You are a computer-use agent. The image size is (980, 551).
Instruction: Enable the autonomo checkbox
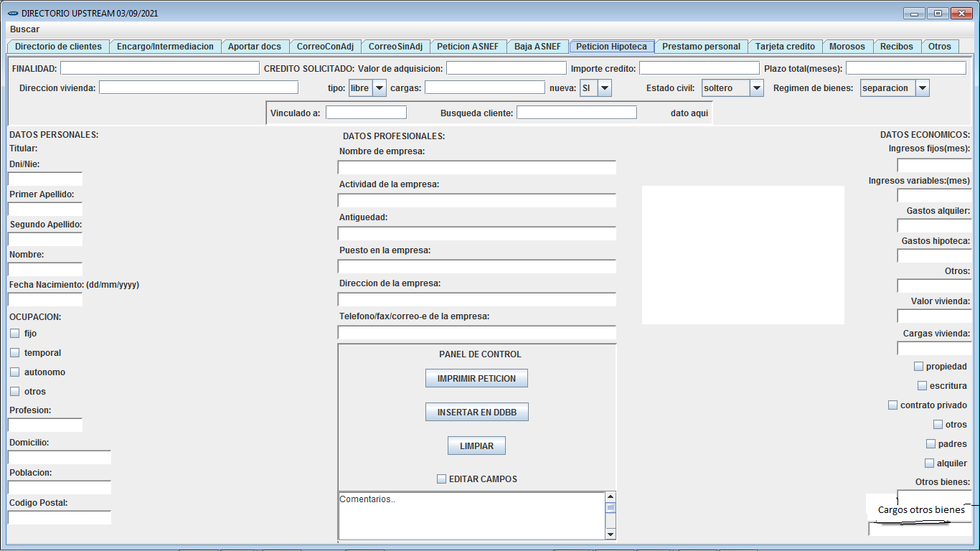click(15, 372)
